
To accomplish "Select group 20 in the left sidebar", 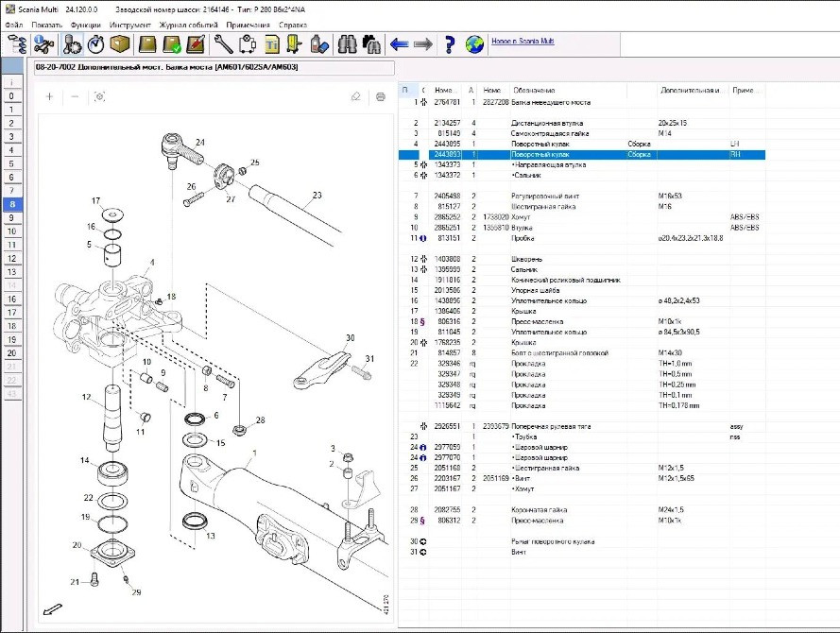I will pos(11,353).
